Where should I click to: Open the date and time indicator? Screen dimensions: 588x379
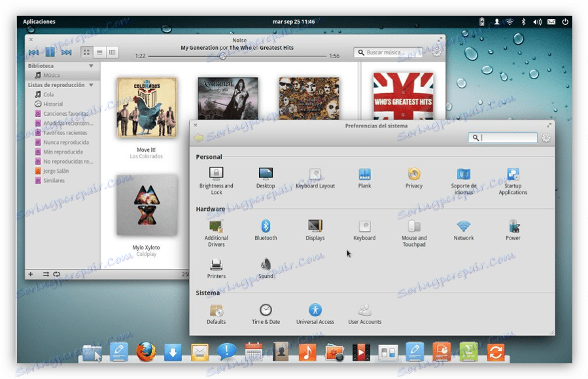click(294, 22)
